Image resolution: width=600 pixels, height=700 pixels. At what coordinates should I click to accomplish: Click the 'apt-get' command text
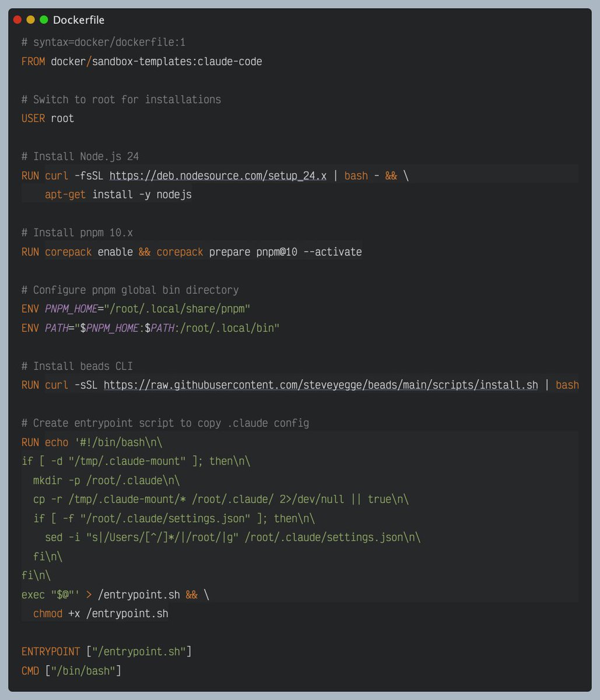coord(65,195)
